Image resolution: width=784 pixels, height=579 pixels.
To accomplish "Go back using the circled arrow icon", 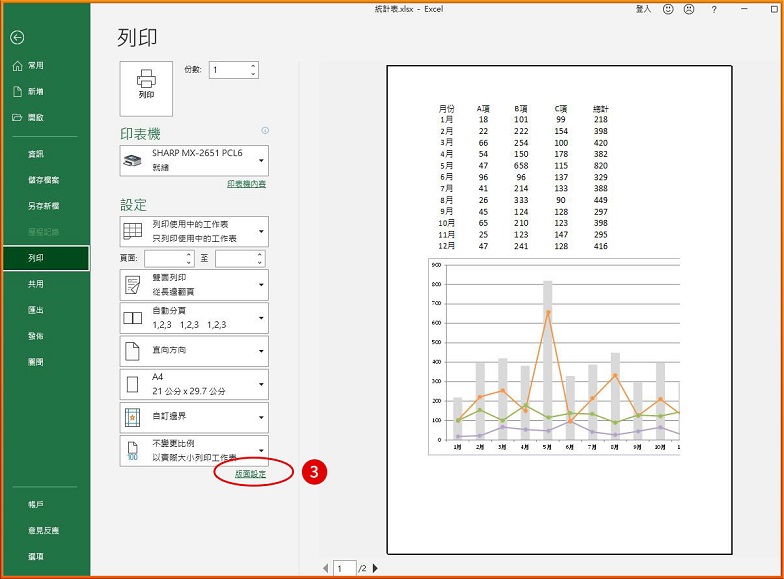I will coord(17,38).
